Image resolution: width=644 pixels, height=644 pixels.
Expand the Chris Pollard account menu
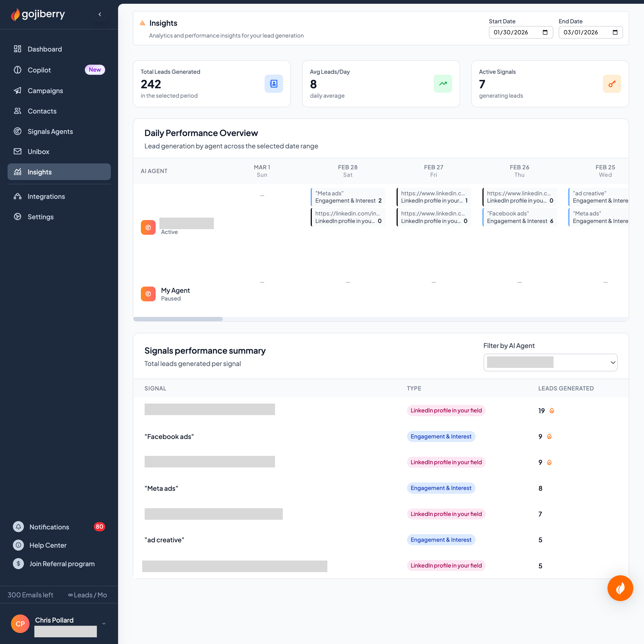pos(104,624)
